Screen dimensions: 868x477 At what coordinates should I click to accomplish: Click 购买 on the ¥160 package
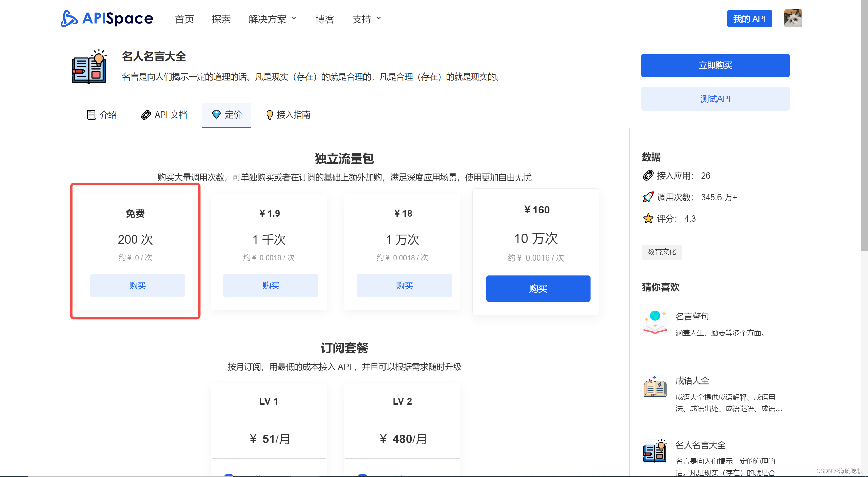tap(538, 288)
